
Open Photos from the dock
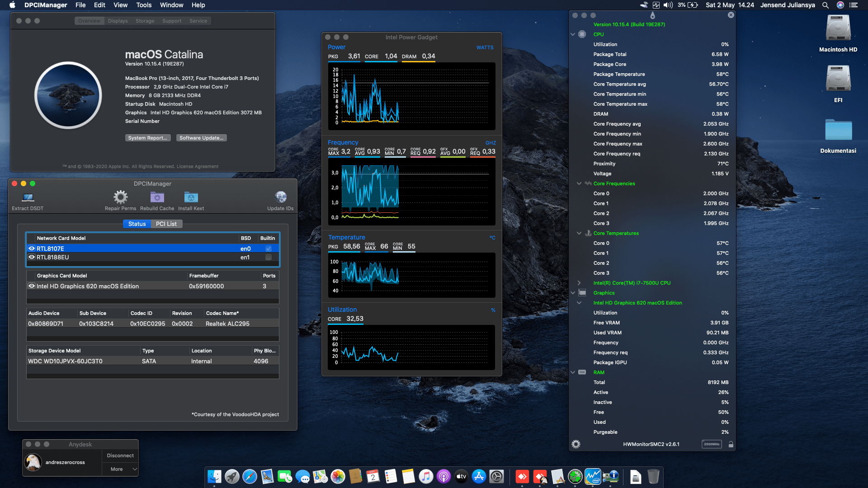click(x=338, y=476)
